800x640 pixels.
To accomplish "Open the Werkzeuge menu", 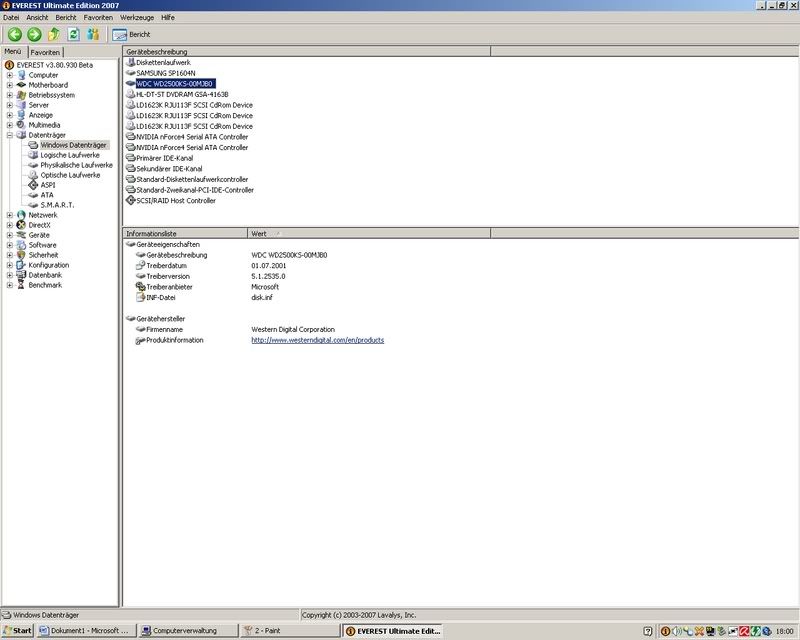I will pyautogui.click(x=136, y=17).
